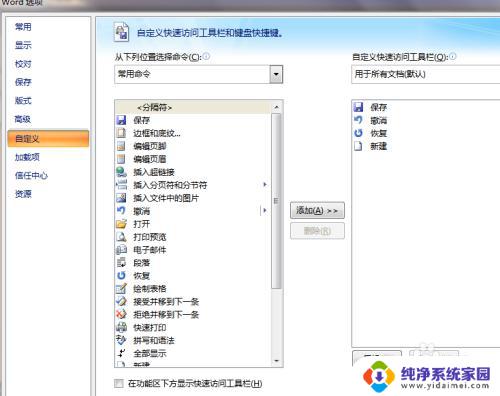Click the Undo icon in the left command list

tap(121, 211)
